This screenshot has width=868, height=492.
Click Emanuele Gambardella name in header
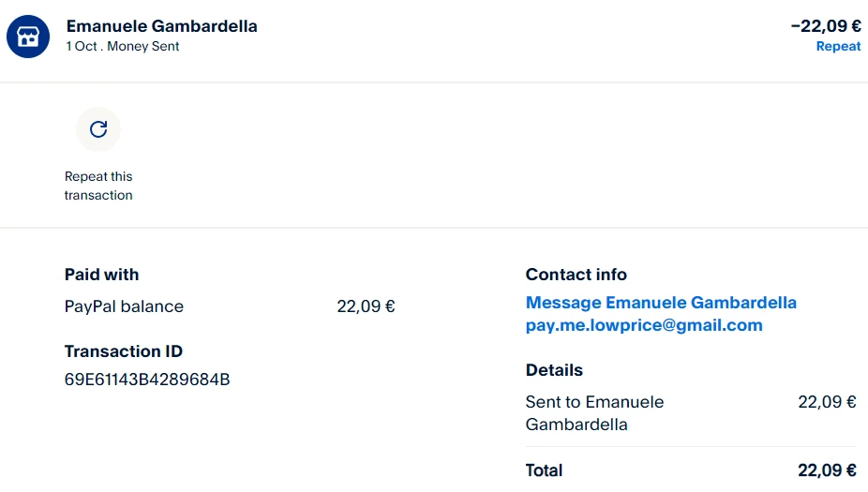pos(161,26)
